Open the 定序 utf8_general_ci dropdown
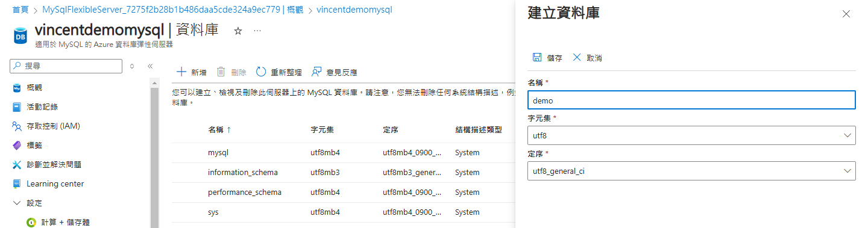Viewport: 868px width, 228px height. (691, 171)
